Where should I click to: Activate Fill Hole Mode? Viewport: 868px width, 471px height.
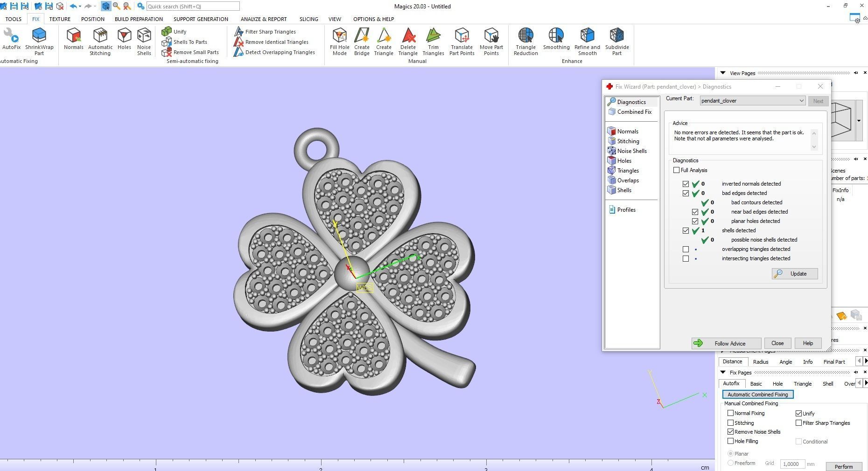340,42
